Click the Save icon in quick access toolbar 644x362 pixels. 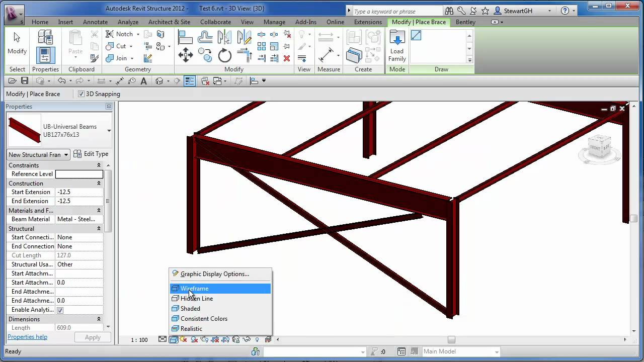(x=24, y=81)
